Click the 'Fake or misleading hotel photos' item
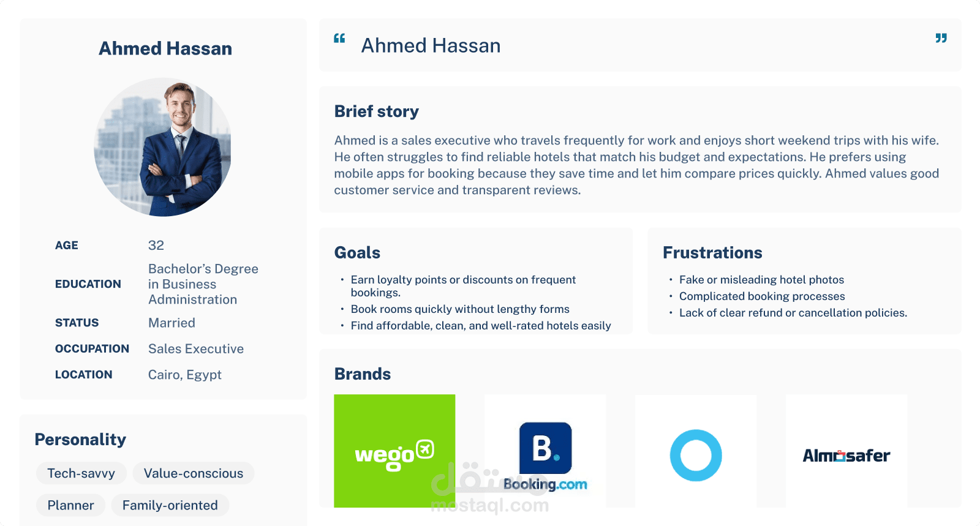Screen dimensions: 980x526 [761, 280]
